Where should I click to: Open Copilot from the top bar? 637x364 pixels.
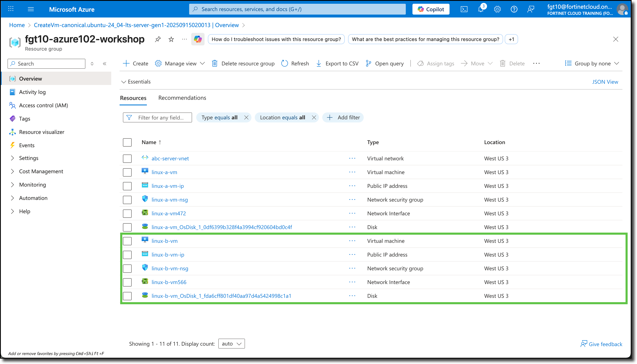[431, 9]
